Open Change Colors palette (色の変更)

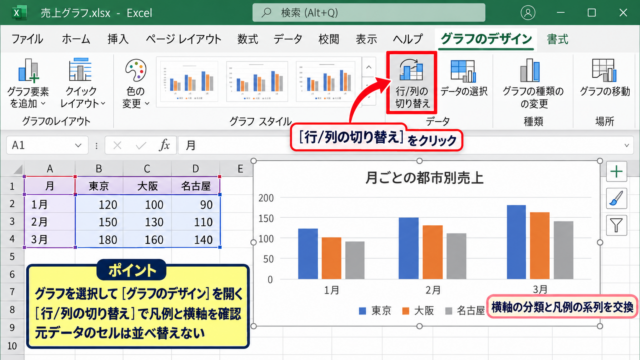(136, 84)
